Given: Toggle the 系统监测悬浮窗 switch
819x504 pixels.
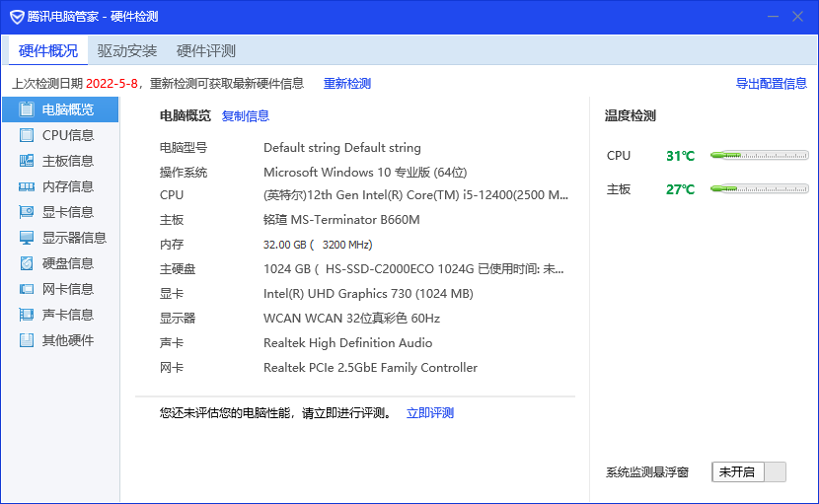Looking at the screenshot, I should [749, 472].
